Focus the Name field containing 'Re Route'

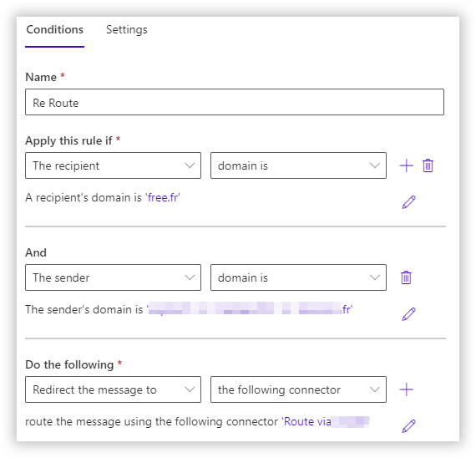point(235,102)
